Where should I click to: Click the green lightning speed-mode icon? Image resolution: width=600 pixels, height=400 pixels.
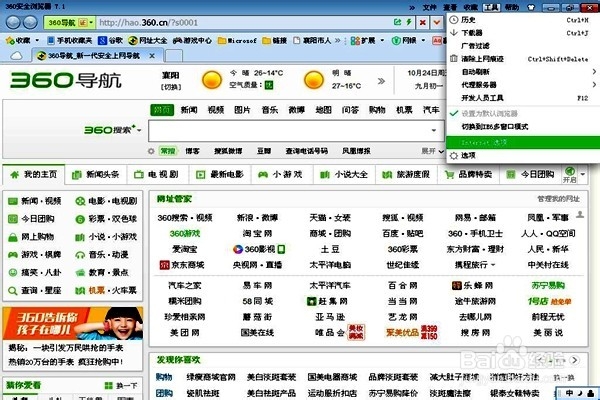click(409, 22)
